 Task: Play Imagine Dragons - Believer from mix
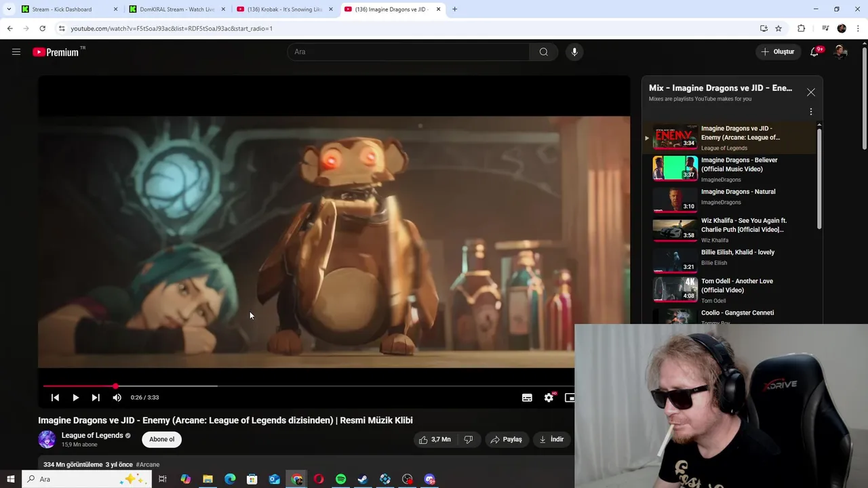(729, 169)
